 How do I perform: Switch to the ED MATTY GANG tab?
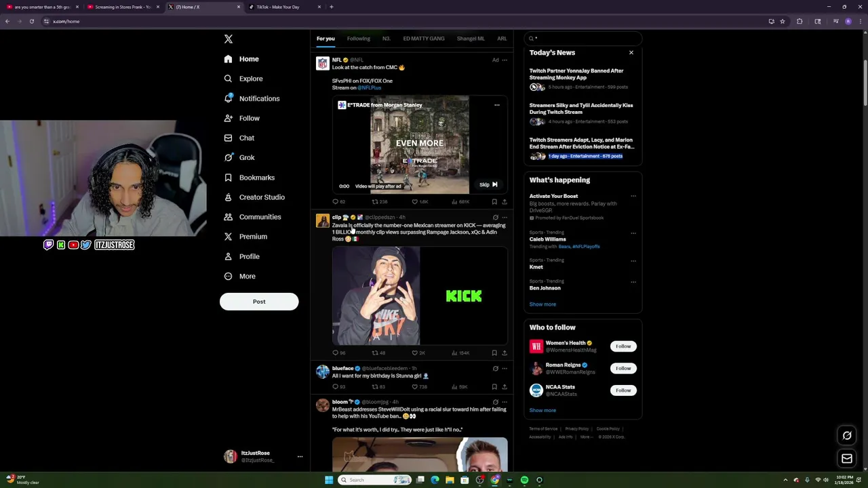pyautogui.click(x=424, y=39)
